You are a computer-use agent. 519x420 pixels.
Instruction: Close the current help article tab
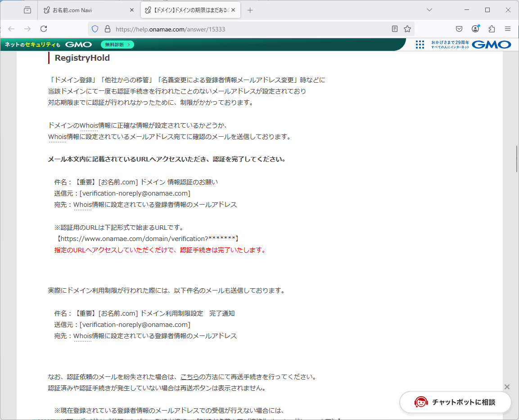pos(233,10)
